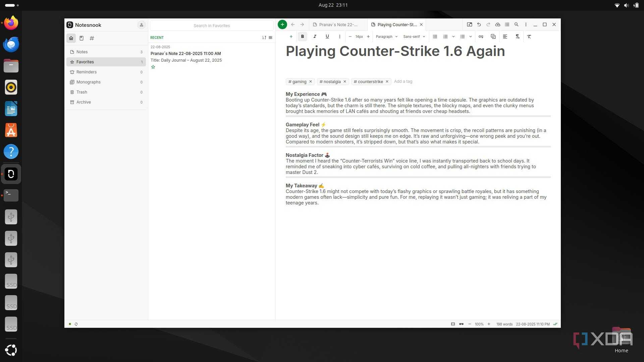Toggle bold formatting
This screenshot has height=362, width=644.
[303, 37]
